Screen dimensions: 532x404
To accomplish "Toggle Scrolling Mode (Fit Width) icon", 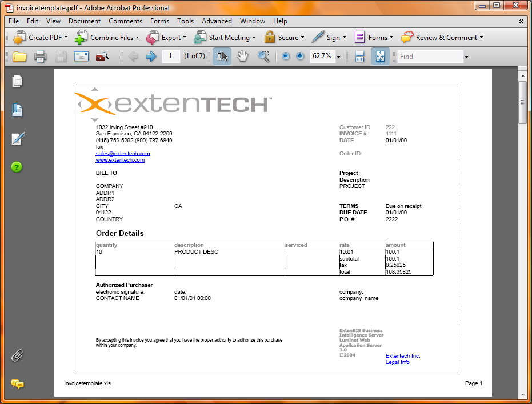I will pos(359,57).
